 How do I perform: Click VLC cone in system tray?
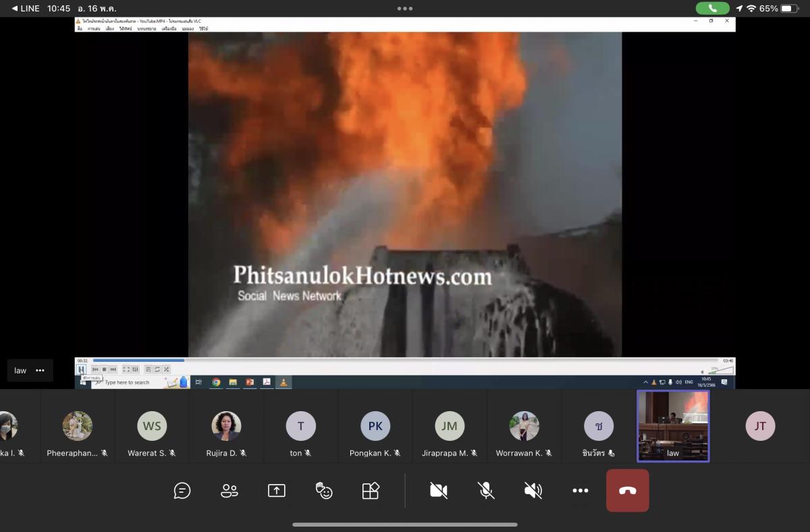pyautogui.click(x=653, y=381)
